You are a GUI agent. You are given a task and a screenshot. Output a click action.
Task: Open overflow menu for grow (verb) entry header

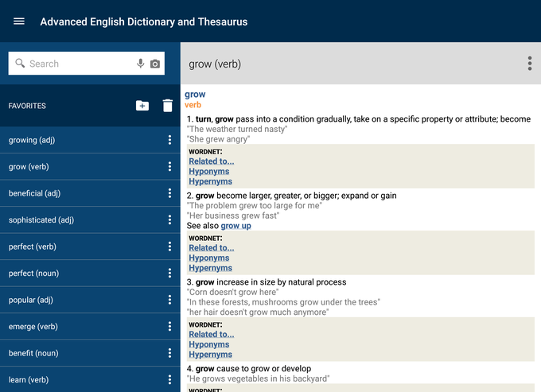(529, 64)
